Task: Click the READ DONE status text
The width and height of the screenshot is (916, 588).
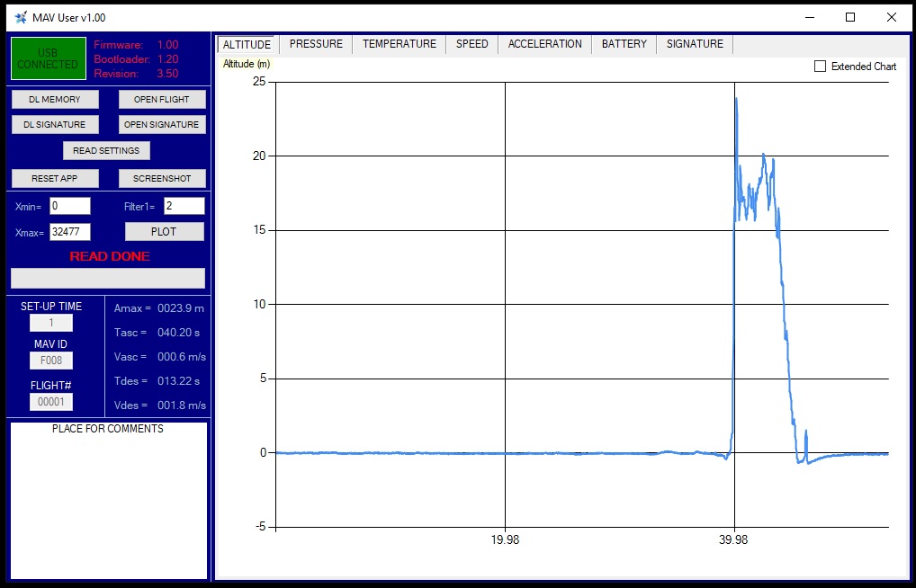Action: coord(110,256)
